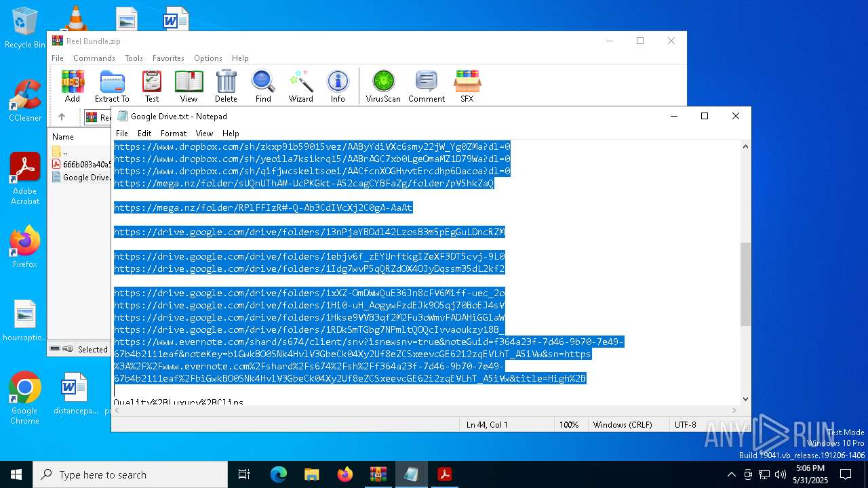Click the 'Quality%2BLuxury%2BClips' text line
The height and width of the screenshot is (488, 868).
pyautogui.click(x=178, y=402)
